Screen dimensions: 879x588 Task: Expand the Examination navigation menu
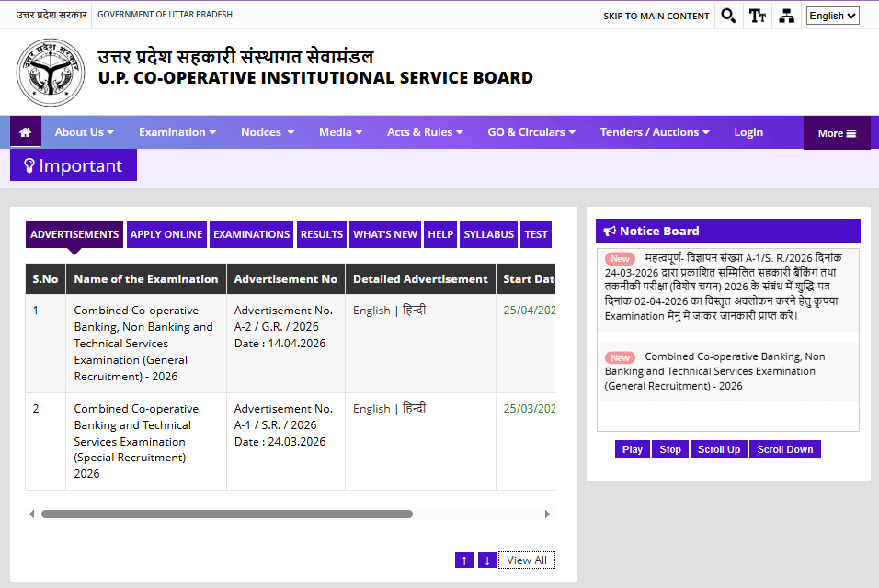(177, 131)
